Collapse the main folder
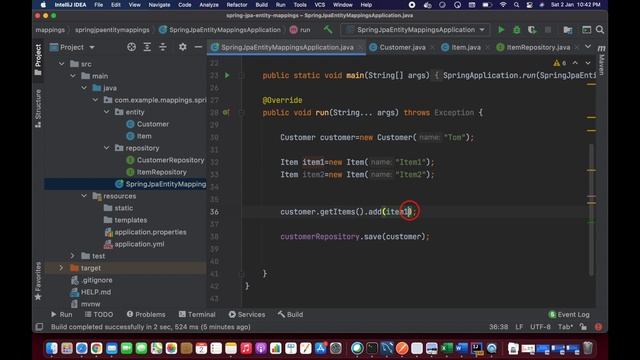The width and height of the screenshot is (640, 360). point(73,76)
